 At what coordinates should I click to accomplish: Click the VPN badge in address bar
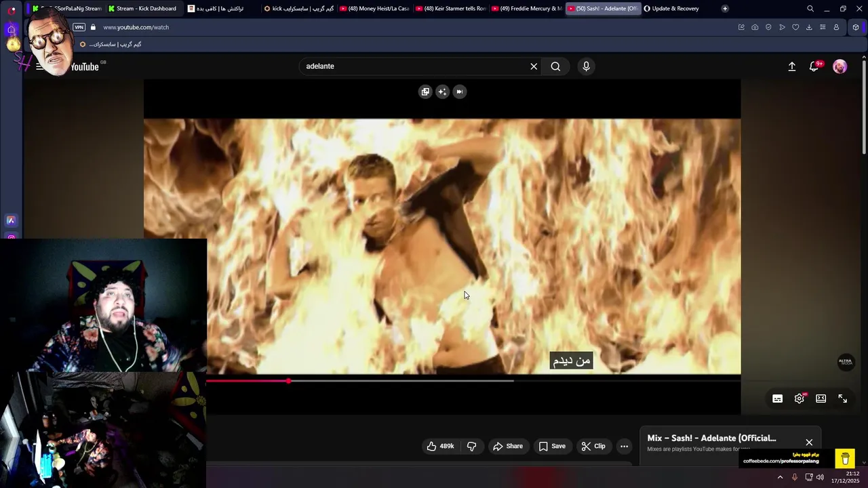79,27
